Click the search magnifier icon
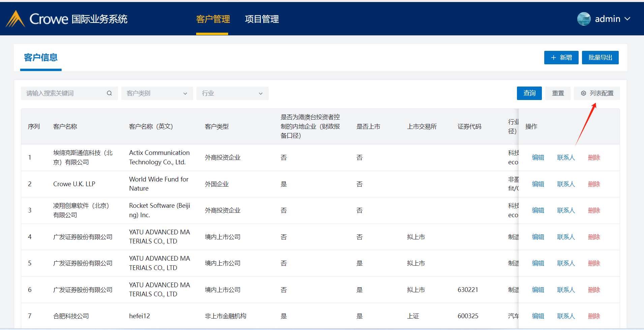The image size is (644, 330). [x=109, y=93]
